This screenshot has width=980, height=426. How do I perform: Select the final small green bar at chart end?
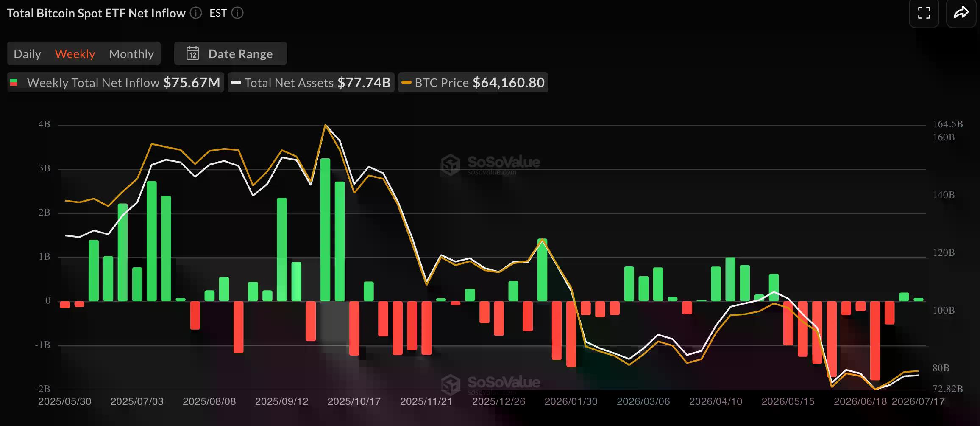coord(919,300)
